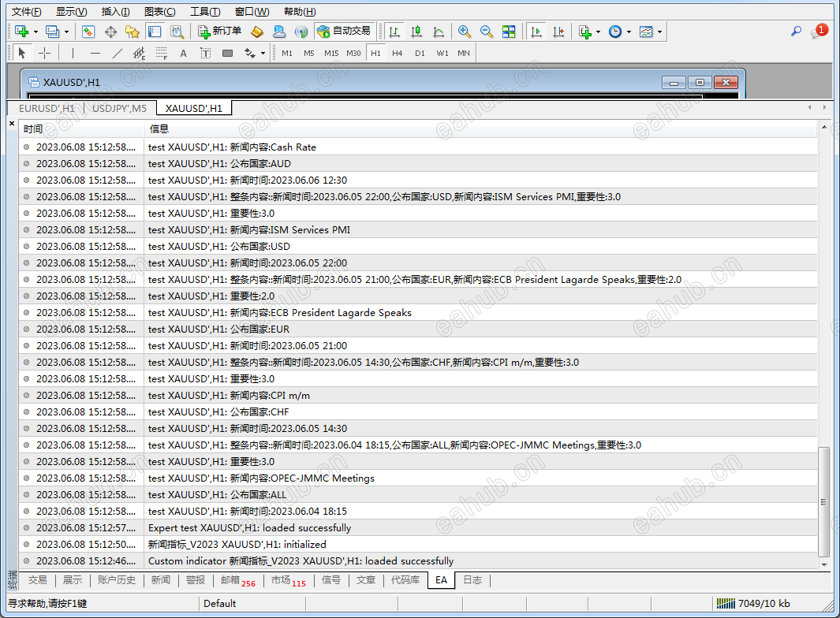Click the zoom out magnifier
Viewport: 840px width, 618px height.
(487, 32)
